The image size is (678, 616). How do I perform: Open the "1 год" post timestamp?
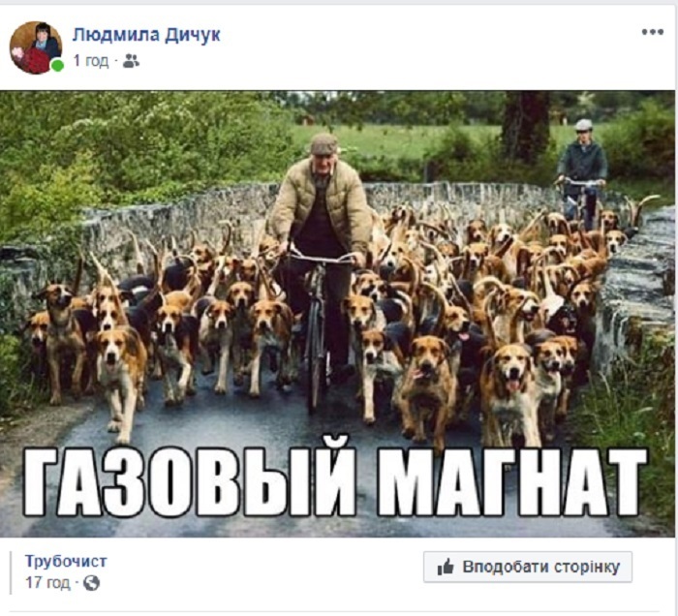pos(90,61)
